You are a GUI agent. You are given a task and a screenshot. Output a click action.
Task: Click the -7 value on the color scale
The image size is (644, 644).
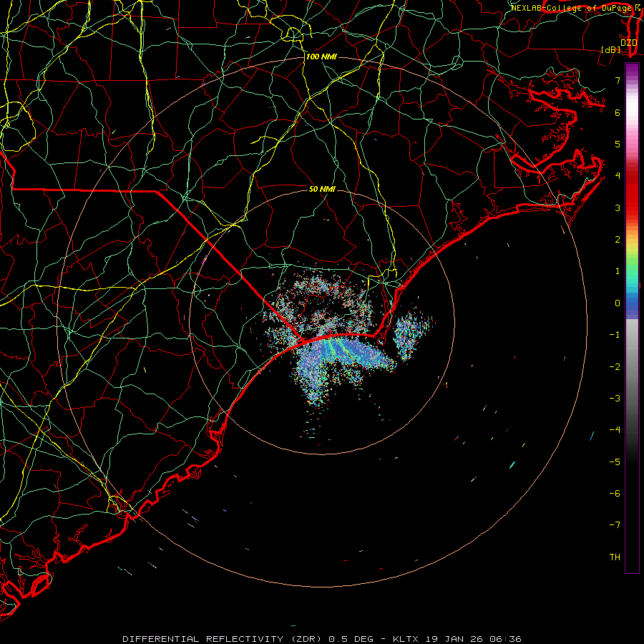615,525
